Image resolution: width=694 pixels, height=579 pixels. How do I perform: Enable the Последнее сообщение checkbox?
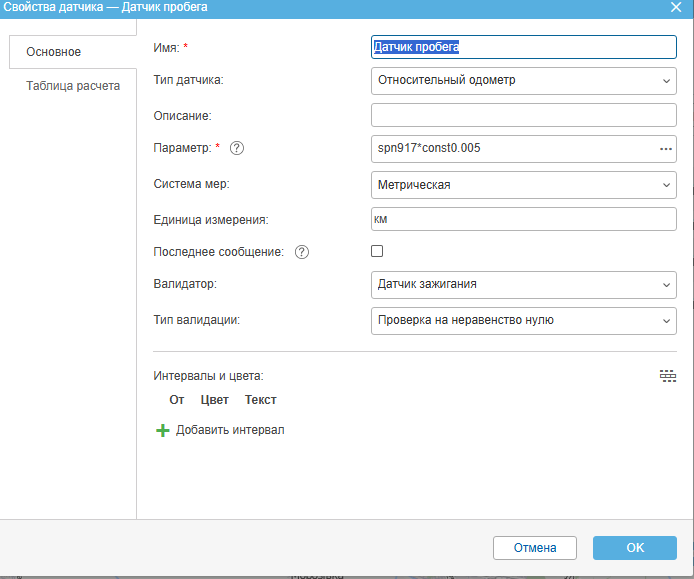click(x=377, y=251)
